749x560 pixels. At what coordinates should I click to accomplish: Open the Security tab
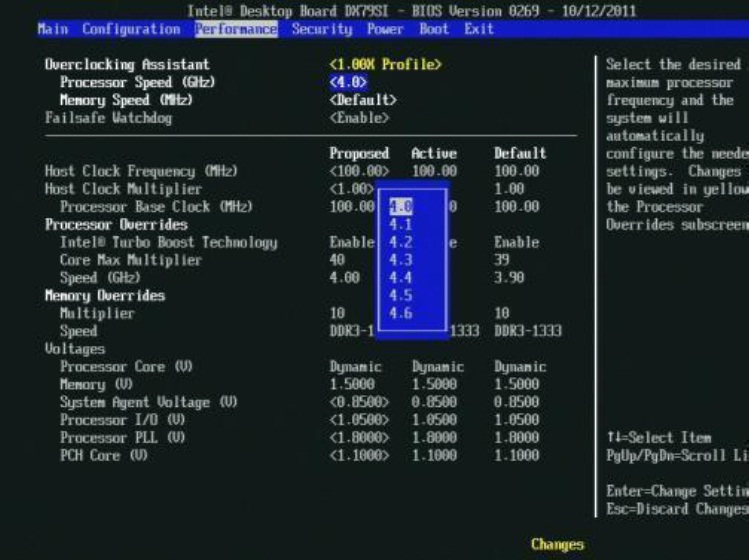pyautogui.click(x=322, y=29)
